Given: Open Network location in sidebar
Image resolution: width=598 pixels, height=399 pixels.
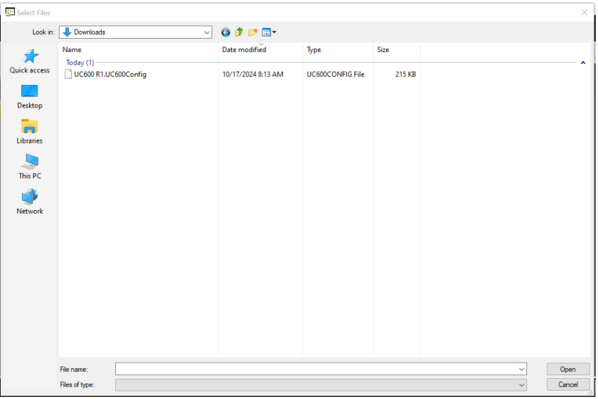Looking at the screenshot, I should tap(30, 202).
